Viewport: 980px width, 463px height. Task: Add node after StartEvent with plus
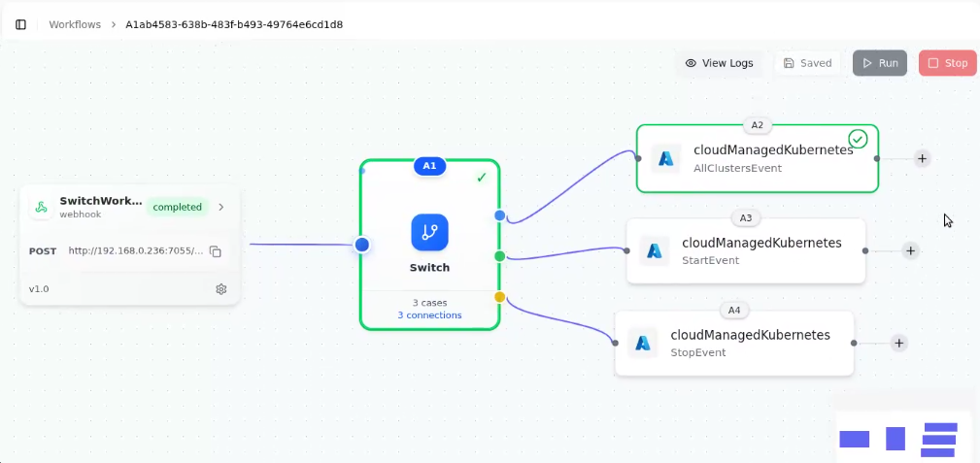[x=910, y=250]
